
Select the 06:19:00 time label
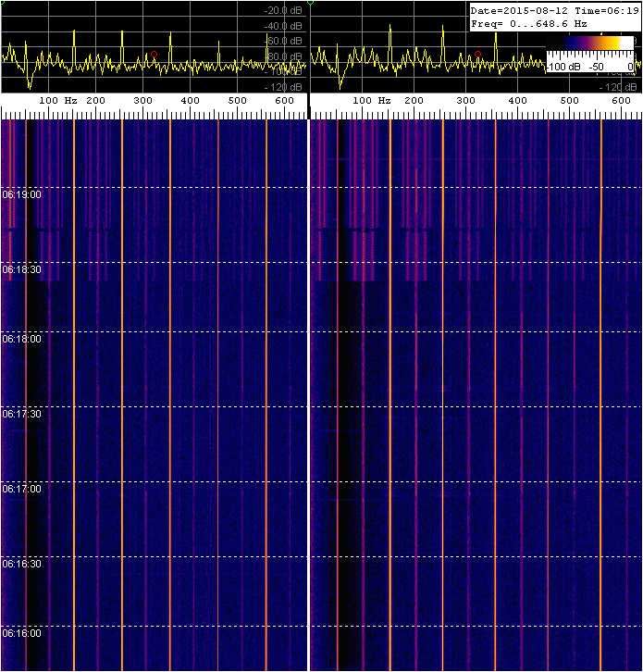pos(22,194)
